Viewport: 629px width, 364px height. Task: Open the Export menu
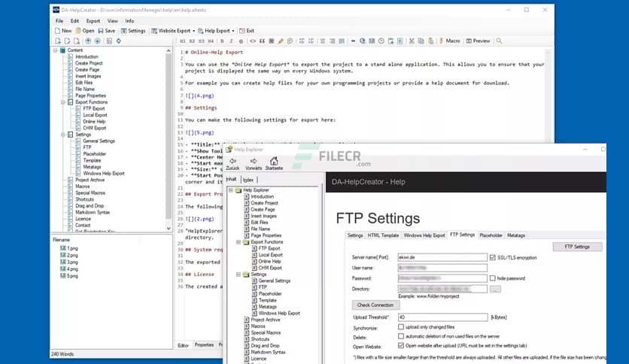(x=93, y=21)
